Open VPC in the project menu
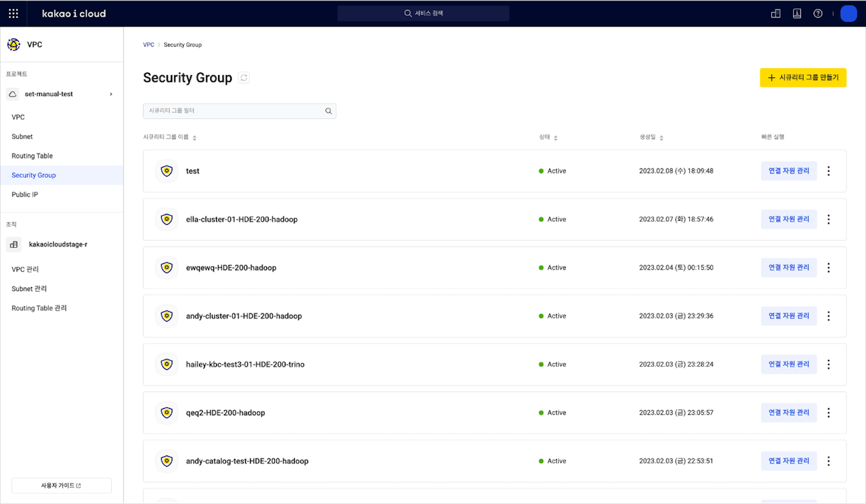The image size is (866, 504). click(x=18, y=117)
